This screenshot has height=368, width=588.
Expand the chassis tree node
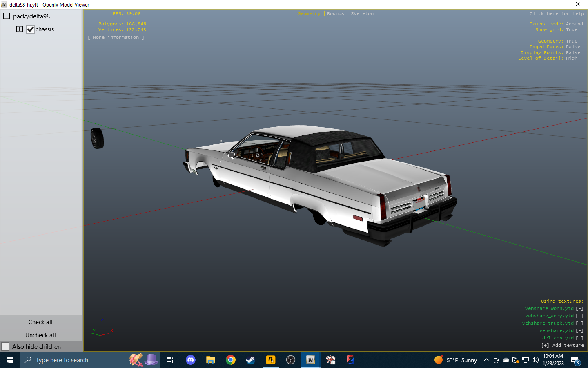point(20,29)
